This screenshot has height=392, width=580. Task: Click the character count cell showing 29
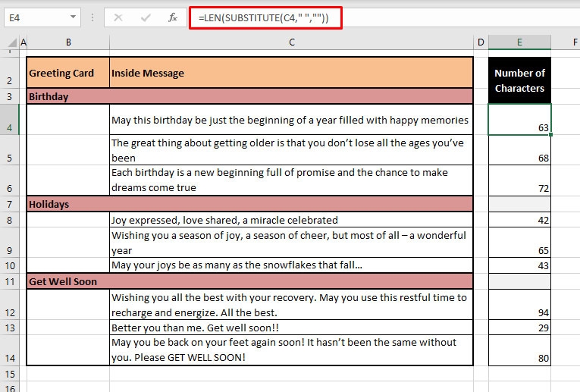point(519,328)
